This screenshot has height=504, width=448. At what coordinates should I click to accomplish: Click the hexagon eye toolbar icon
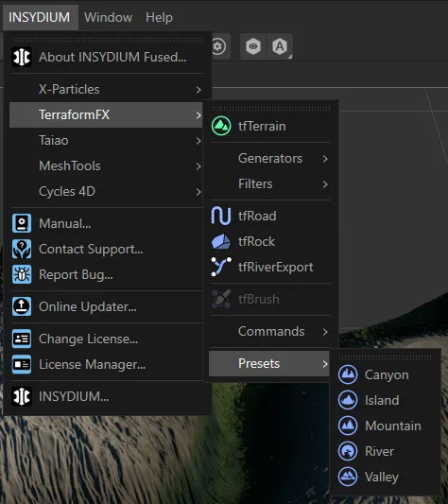(x=253, y=46)
